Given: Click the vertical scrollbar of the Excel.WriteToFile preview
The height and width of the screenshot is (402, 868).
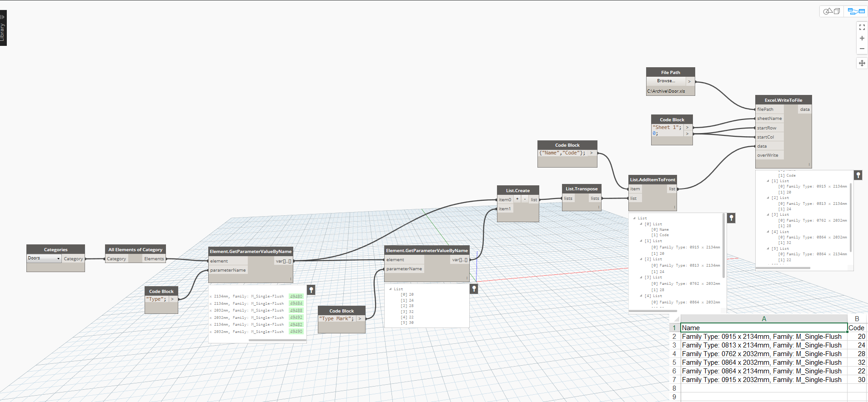Looking at the screenshot, I should click(850, 218).
